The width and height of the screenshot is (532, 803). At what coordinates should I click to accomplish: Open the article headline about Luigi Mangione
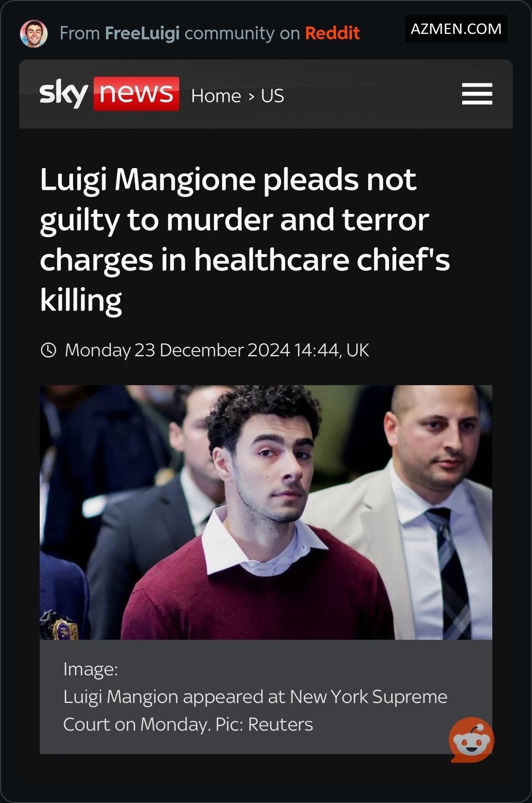point(245,240)
